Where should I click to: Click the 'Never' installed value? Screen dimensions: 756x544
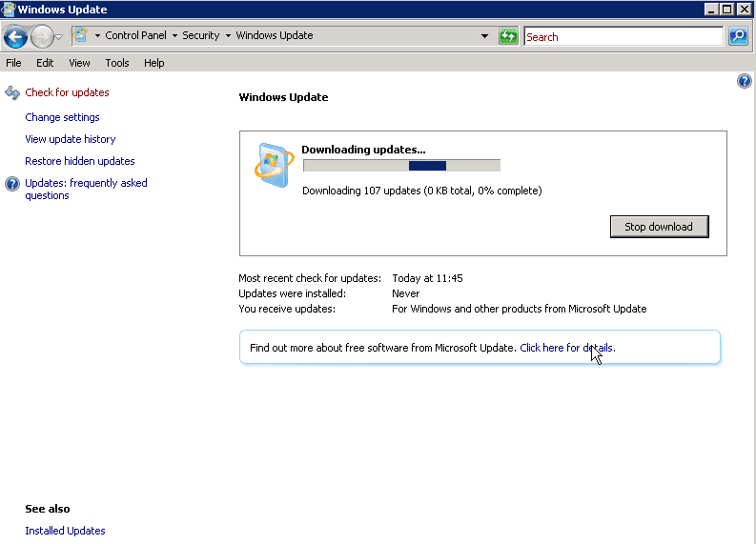pyautogui.click(x=405, y=294)
